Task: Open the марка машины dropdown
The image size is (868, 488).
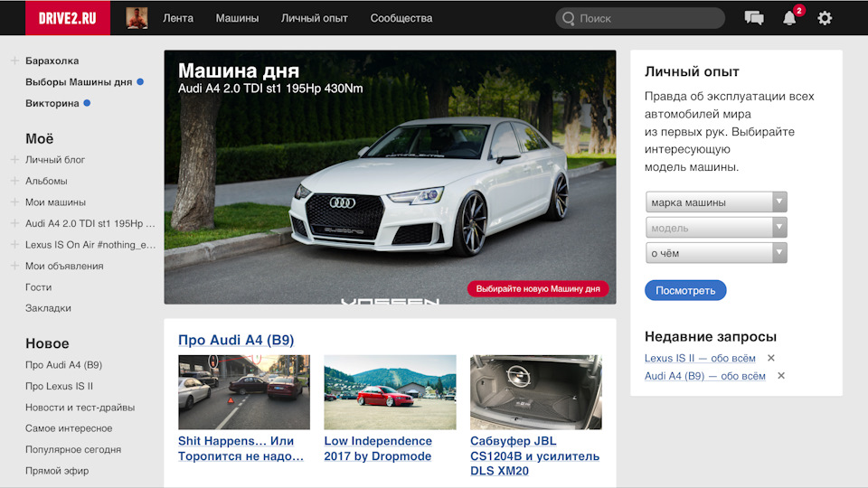Action: (716, 202)
